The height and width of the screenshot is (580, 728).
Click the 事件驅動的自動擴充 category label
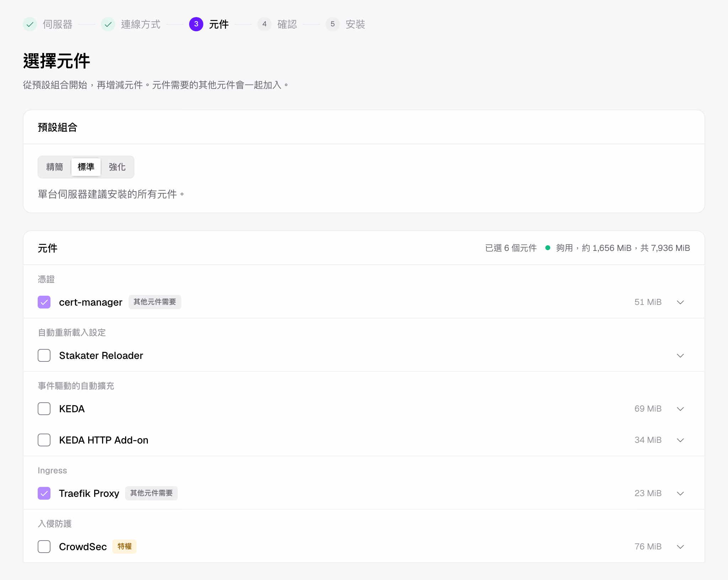(x=76, y=386)
